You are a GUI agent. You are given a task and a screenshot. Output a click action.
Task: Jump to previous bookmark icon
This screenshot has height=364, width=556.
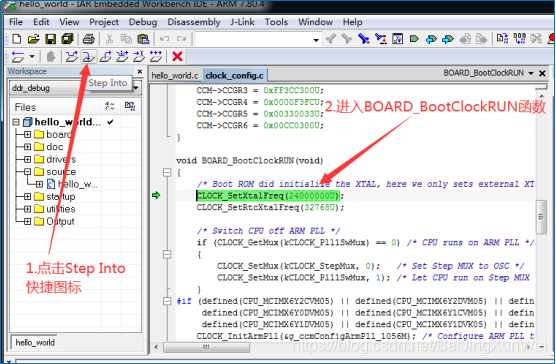point(431,39)
